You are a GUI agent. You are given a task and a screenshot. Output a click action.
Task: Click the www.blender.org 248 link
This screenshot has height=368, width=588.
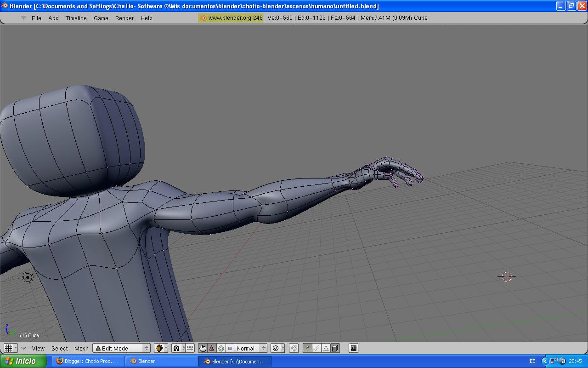232,18
